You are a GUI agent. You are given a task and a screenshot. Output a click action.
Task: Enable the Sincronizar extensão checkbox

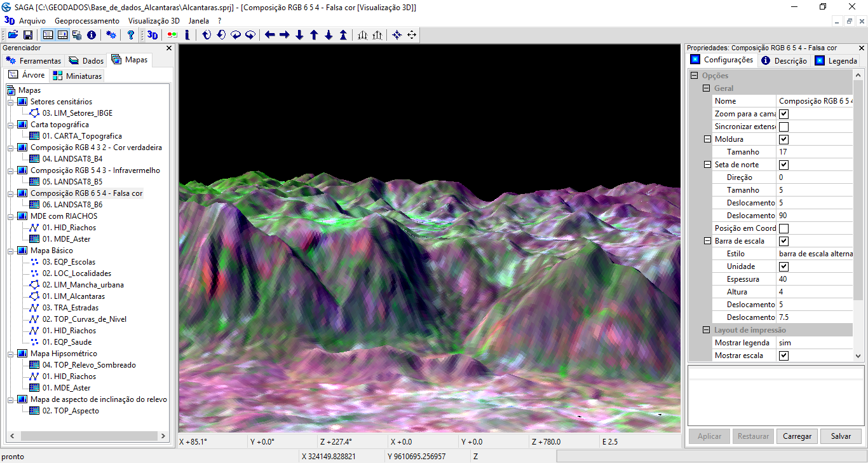click(783, 127)
